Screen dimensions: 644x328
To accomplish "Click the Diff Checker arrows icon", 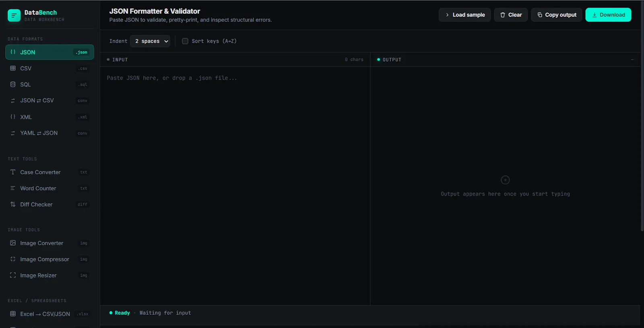I will pyautogui.click(x=13, y=204).
